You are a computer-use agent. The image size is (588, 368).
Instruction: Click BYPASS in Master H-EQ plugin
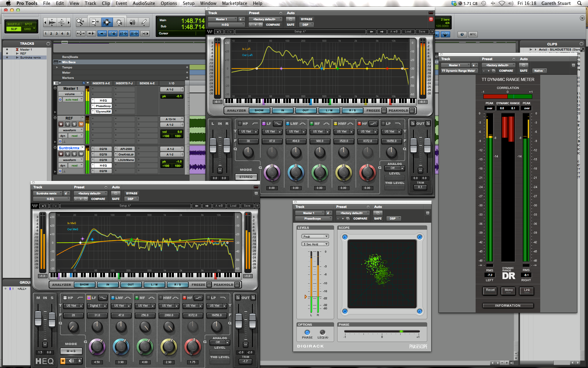click(x=307, y=19)
